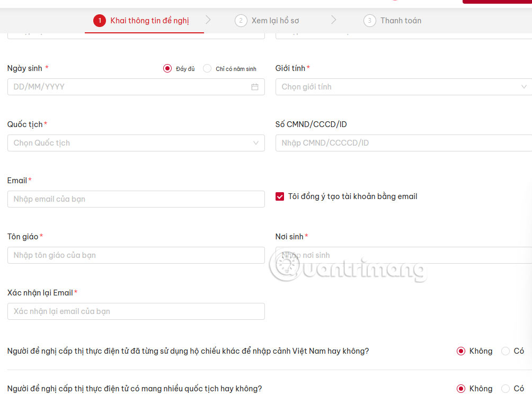
Task: Focus the 'Nhập nơi sinh' field
Action: [x=404, y=255]
